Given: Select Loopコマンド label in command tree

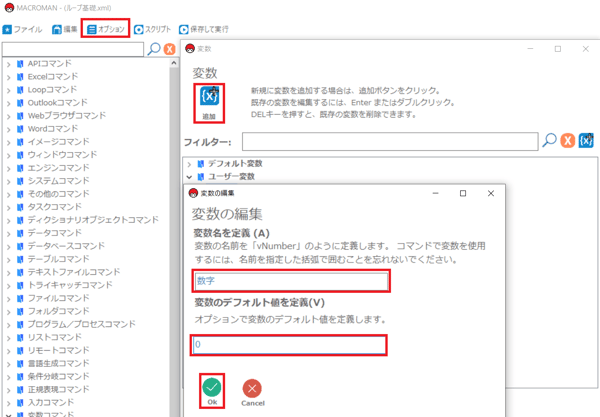Looking at the screenshot, I should point(52,90).
